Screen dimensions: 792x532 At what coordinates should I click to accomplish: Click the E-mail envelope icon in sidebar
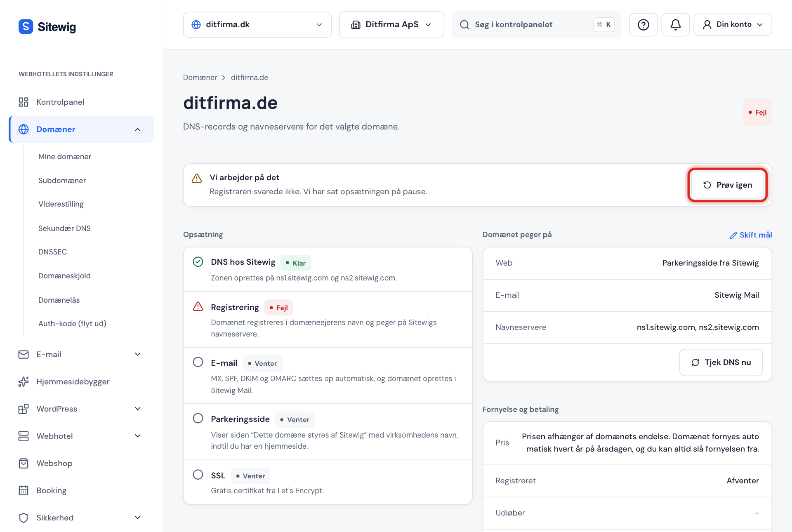click(x=24, y=354)
